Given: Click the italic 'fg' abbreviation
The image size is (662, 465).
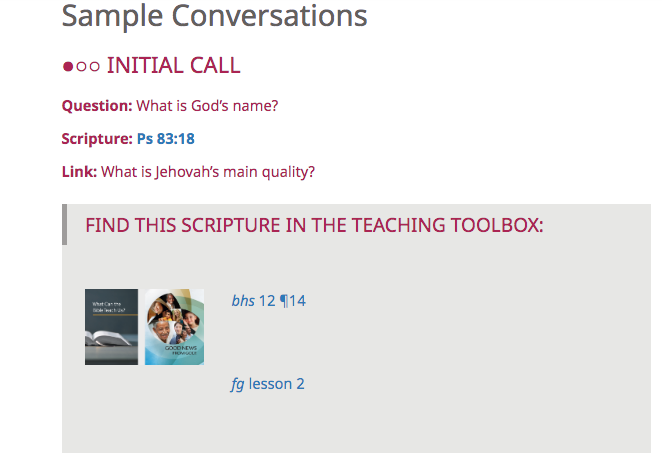Looking at the screenshot, I should pos(237,383).
